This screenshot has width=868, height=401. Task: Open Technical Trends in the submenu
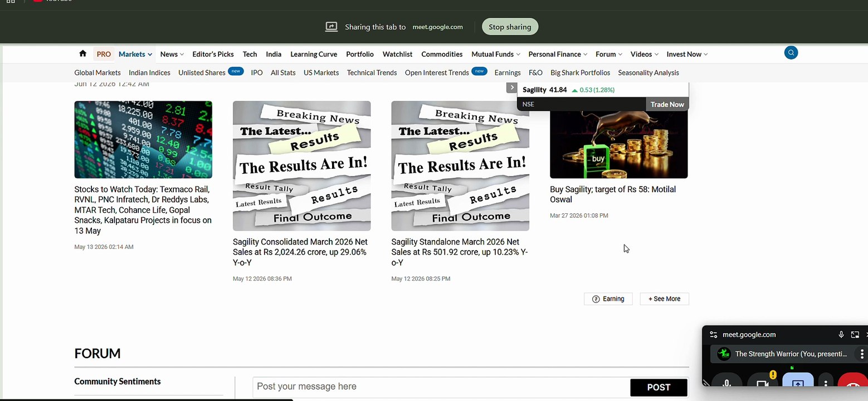[372, 72]
